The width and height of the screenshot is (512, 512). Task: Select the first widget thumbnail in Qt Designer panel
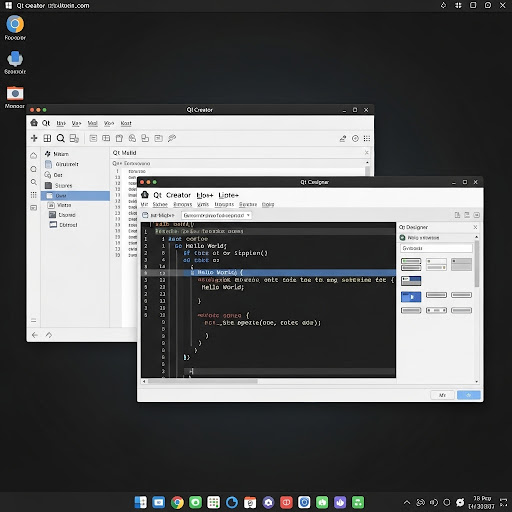pos(411,264)
